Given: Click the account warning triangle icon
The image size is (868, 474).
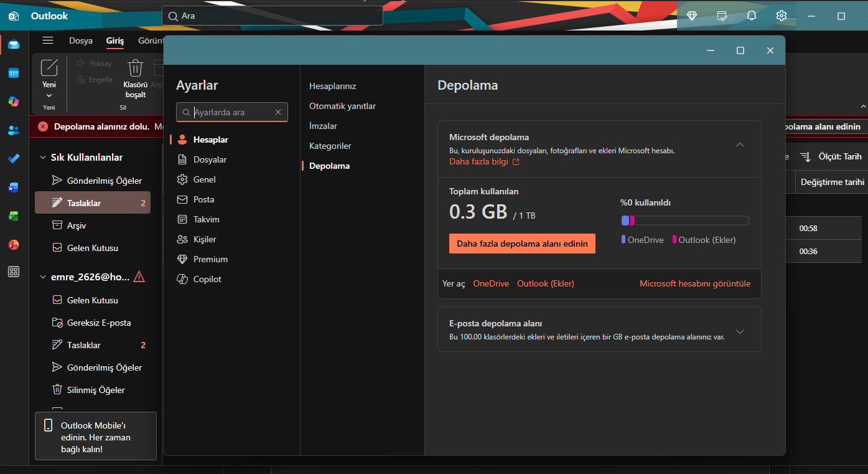Looking at the screenshot, I should point(139,277).
